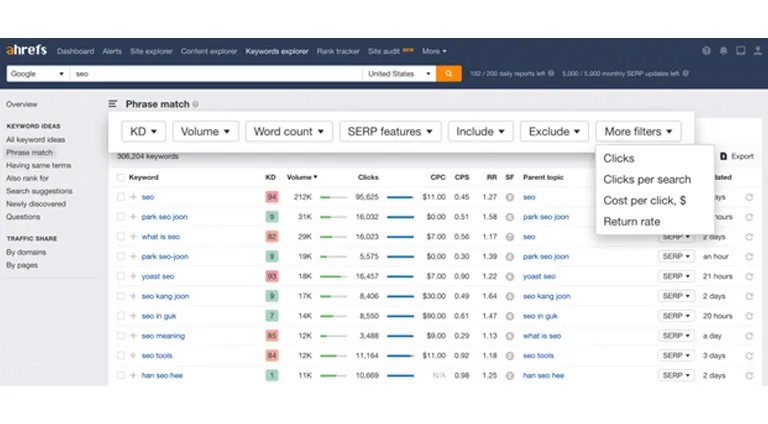The width and height of the screenshot is (768, 424).
Task: Open the yoast seo keyword link
Action: click(158, 276)
